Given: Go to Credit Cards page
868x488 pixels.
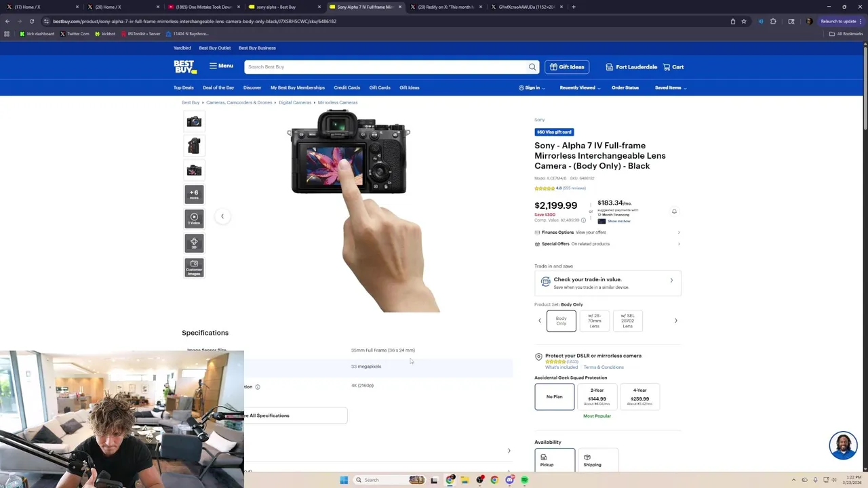Looking at the screenshot, I should click(x=347, y=87).
